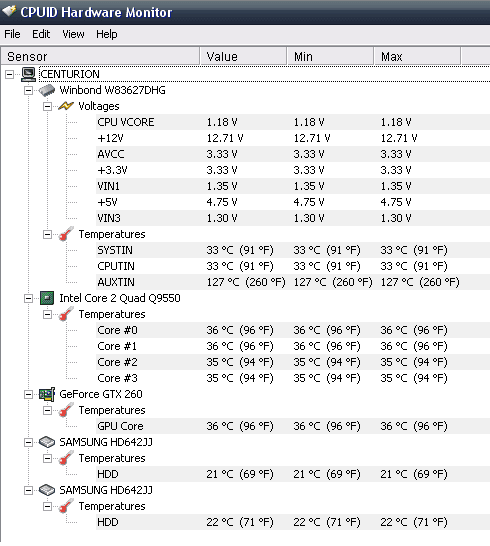The width and height of the screenshot is (490, 546).
Task: Click the Value column header
Action: 243,56
